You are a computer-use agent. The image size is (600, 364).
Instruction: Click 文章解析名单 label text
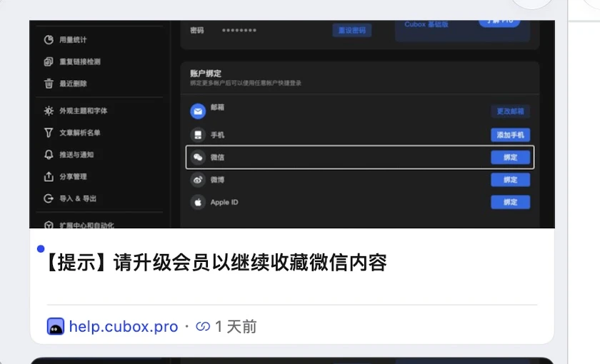tap(79, 133)
